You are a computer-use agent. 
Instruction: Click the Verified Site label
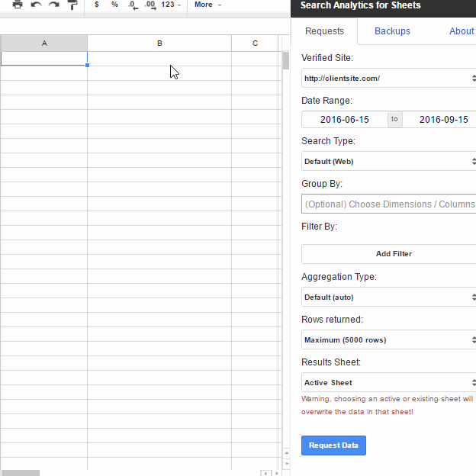pos(327,58)
